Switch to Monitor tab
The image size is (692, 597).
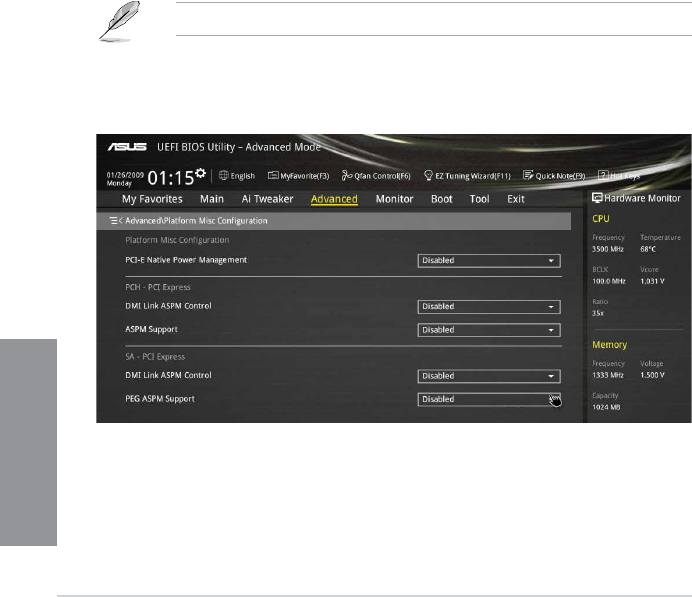coord(395,199)
